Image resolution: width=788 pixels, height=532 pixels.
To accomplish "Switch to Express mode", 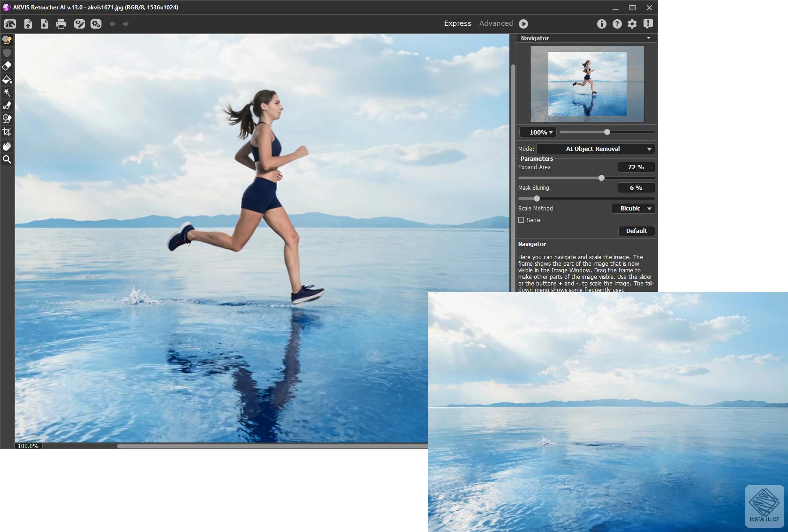I will 458,23.
